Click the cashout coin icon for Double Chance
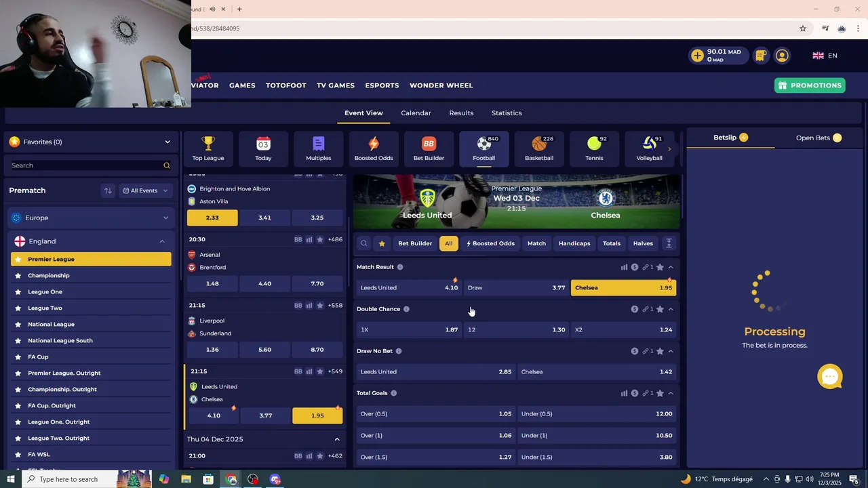This screenshot has height=488, width=868. pyautogui.click(x=635, y=309)
